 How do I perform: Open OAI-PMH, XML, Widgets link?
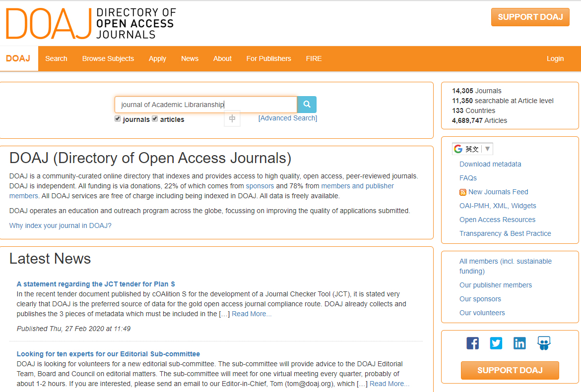pos(498,206)
